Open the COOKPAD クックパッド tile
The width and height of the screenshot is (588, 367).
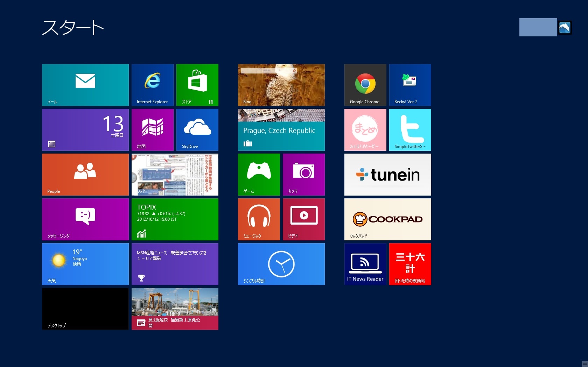click(x=388, y=219)
